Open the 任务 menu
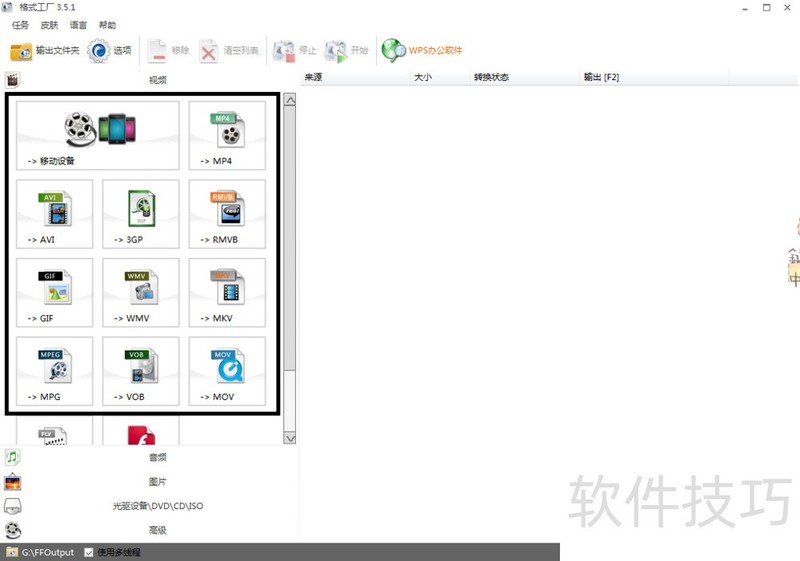Viewport: 800px width, 561px height. coord(20,25)
